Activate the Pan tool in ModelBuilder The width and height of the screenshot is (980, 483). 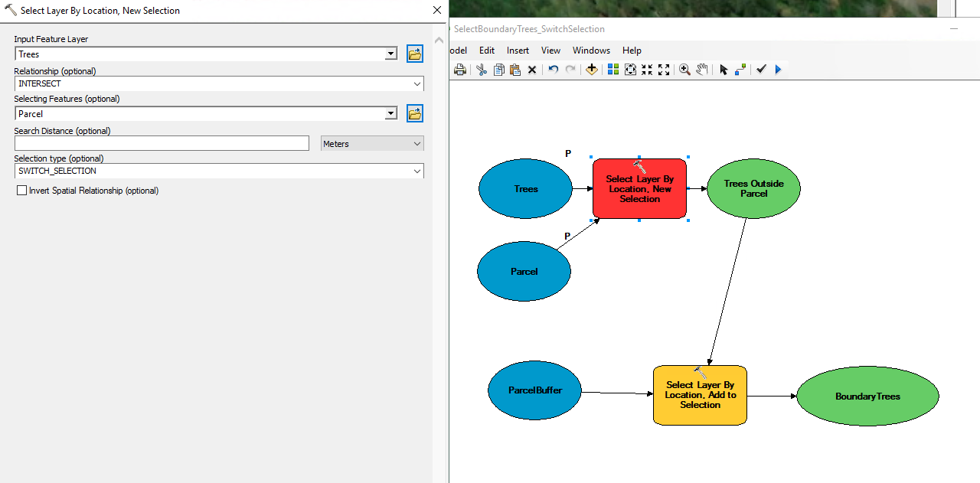pos(702,69)
